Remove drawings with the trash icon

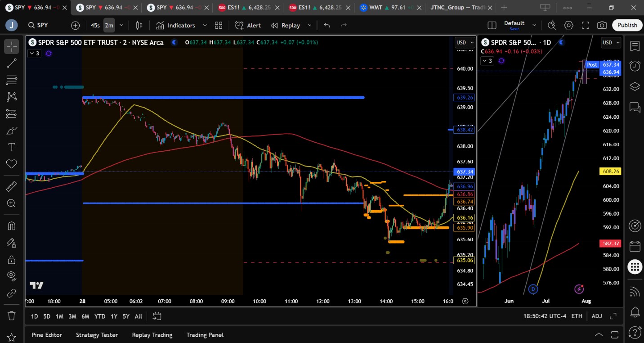coord(12,316)
